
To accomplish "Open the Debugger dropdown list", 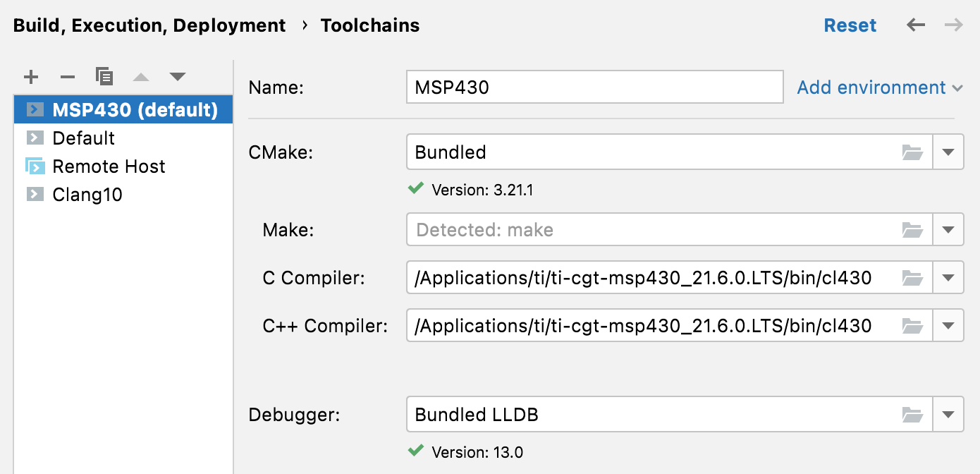I will (948, 414).
